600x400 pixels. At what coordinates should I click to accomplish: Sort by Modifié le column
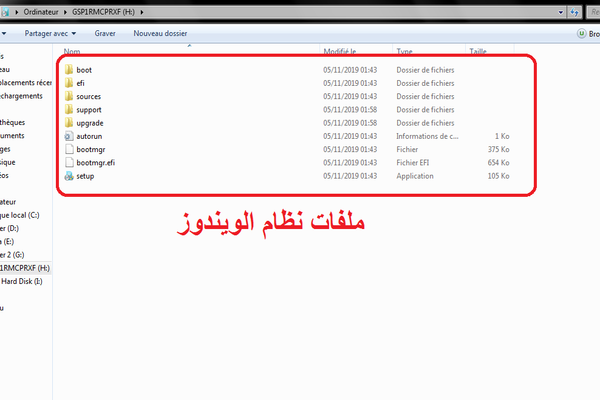coord(342,50)
